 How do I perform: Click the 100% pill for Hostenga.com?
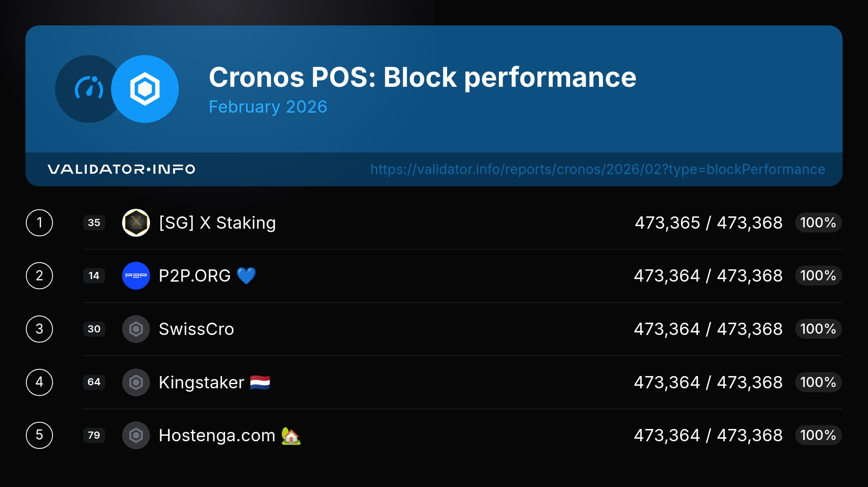(818, 435)
